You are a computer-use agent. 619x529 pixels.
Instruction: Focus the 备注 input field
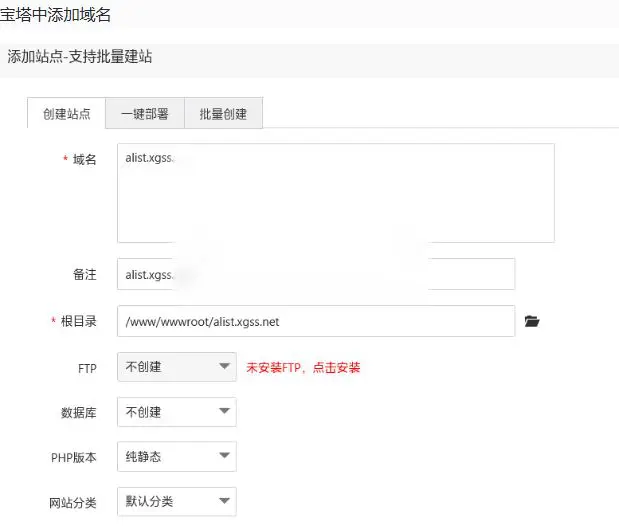click(x=316, y=274)
